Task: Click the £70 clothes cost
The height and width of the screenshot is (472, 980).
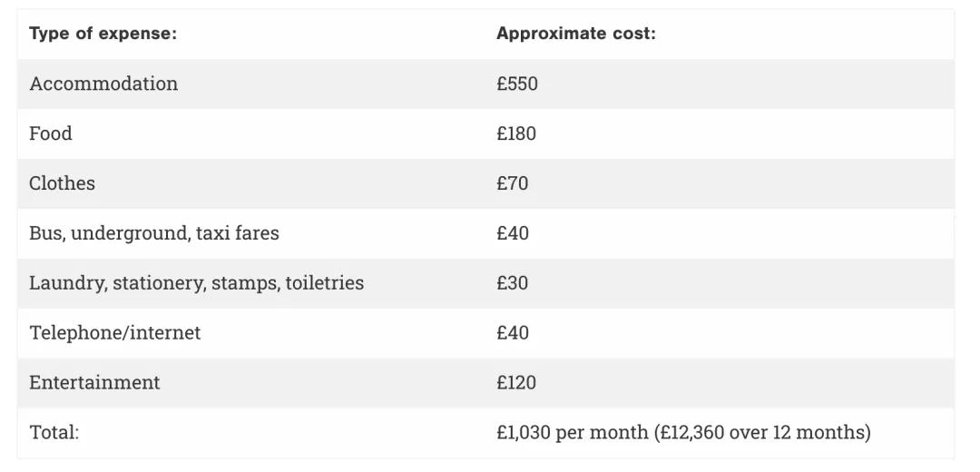Action: 512,183
